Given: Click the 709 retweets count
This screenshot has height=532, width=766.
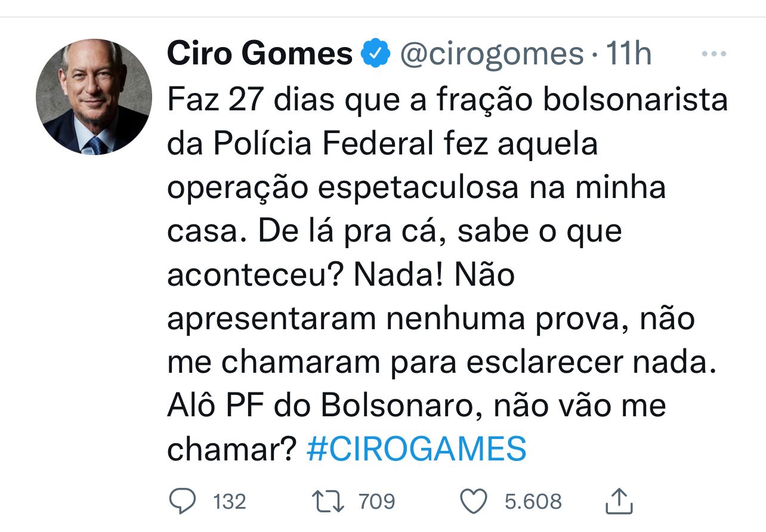Looking at the screenshot, I should 377,502.
